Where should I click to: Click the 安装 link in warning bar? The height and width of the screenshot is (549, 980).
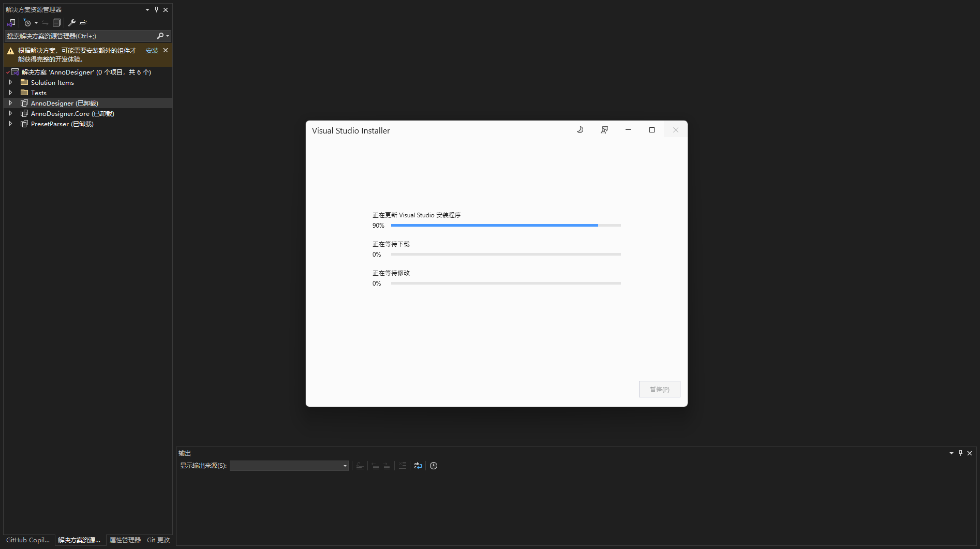[x=152, y=51]
